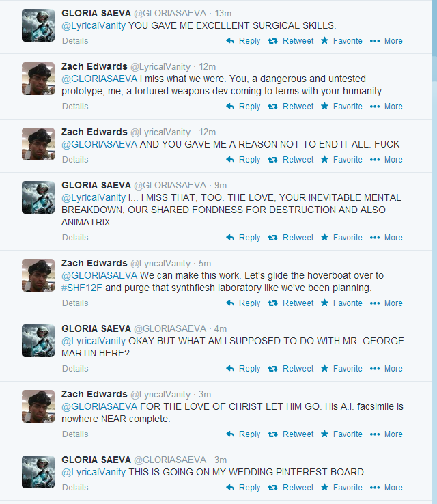Favorite the 'WEDDING PINTEREST BOARD' tweet

coord(341,488)
